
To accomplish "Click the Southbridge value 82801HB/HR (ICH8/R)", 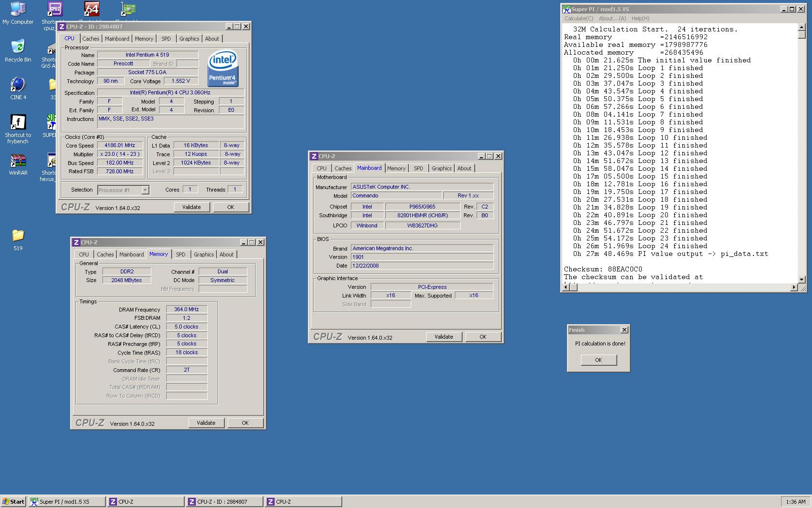I will [422, 215].
